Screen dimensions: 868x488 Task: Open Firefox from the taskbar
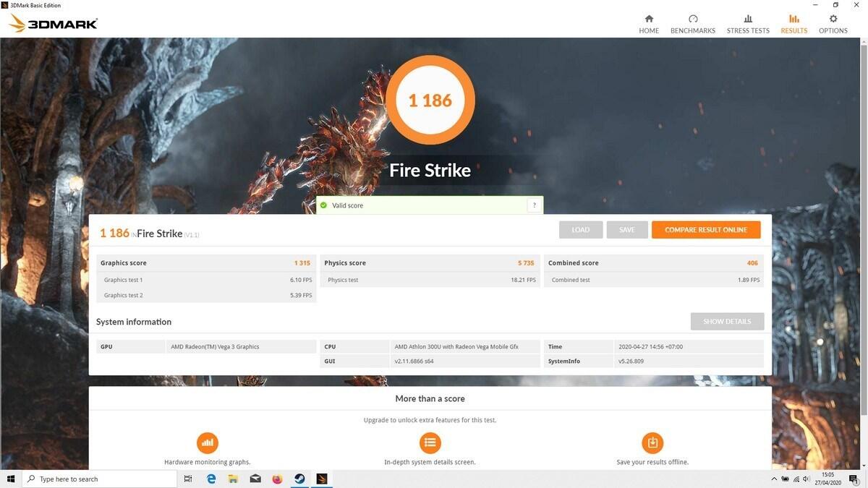coord(277,479)
